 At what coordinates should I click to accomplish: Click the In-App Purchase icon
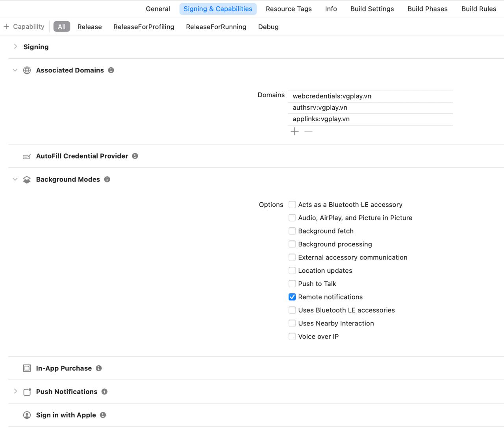27,368
